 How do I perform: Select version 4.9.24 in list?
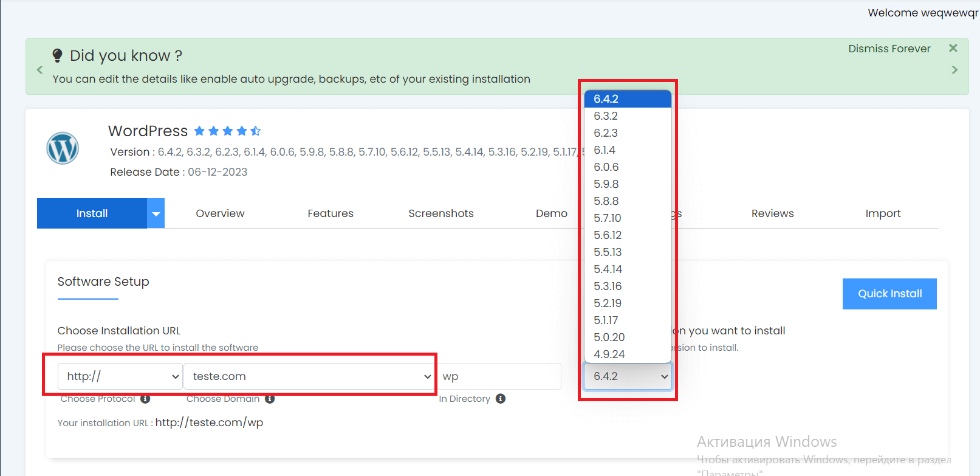click(x=628, y=354)
